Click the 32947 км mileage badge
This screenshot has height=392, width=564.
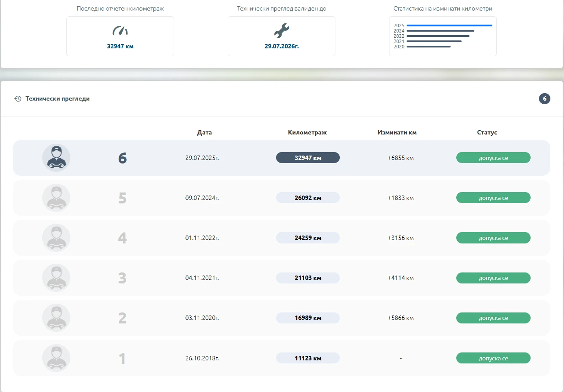tap(308, 158)
